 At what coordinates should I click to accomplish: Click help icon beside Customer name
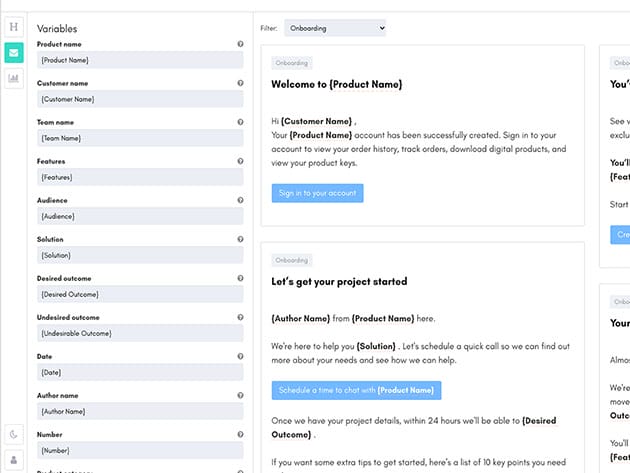(x=240, y=83)
